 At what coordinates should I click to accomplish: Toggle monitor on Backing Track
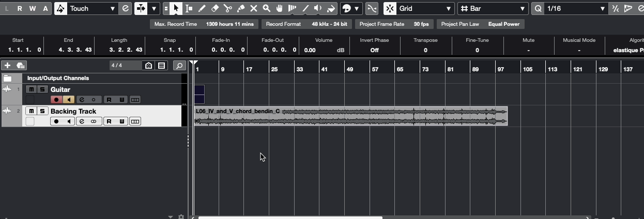point(68,121)
